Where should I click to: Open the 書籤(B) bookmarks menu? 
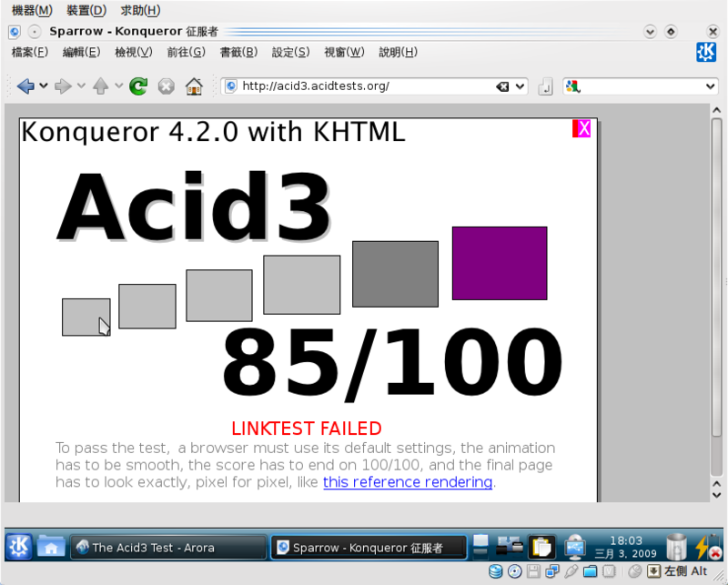pyautogui.click(x=238, y=52)
